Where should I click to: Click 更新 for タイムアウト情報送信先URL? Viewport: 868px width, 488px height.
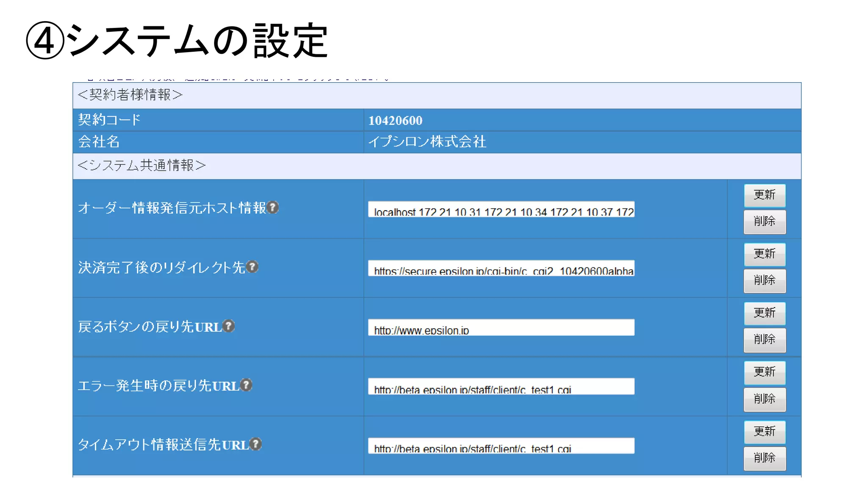(765, 432)
